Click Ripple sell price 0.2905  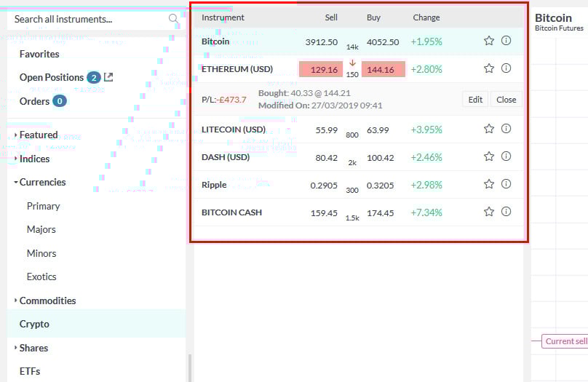coord(324,186)
